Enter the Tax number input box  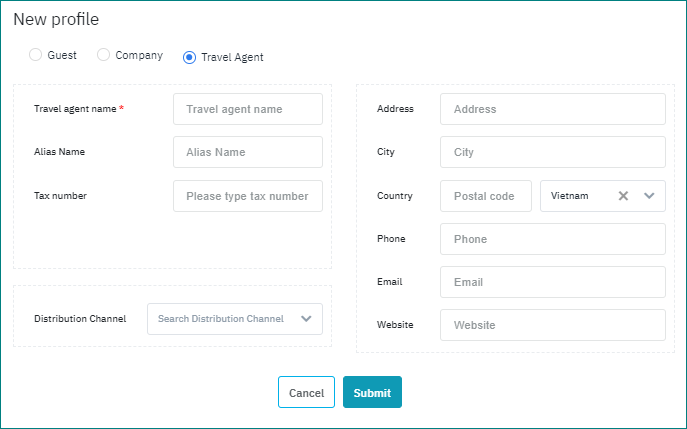pos(248,196)
